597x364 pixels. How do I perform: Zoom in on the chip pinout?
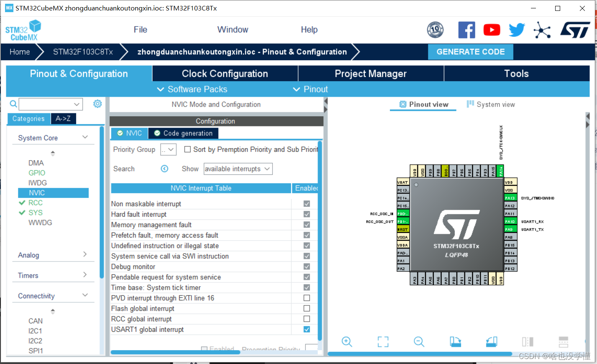click(347, 342)
